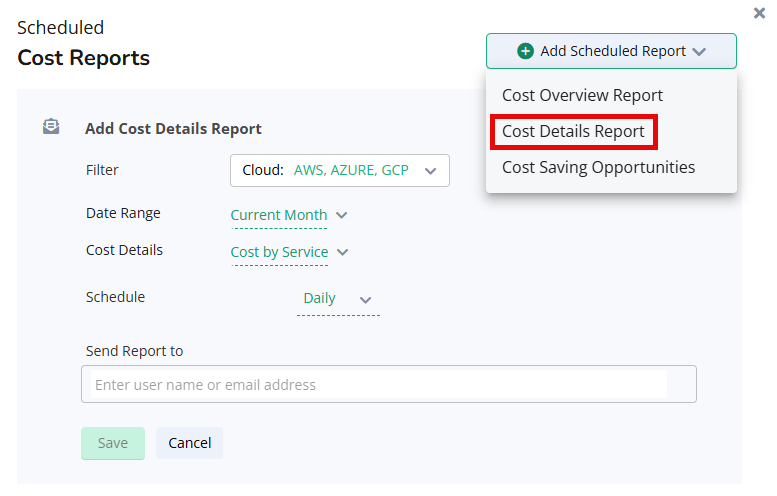Collapse the Add Scheduled Report menu chevron

[699, 52]
